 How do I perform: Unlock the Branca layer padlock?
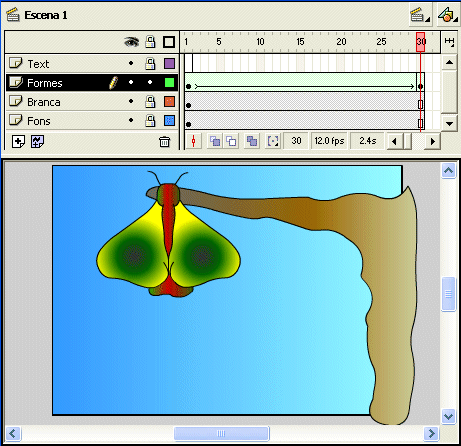150,102
